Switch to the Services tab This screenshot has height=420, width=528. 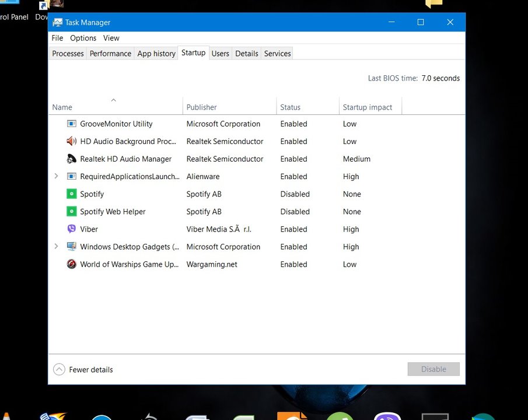[277, 54]
